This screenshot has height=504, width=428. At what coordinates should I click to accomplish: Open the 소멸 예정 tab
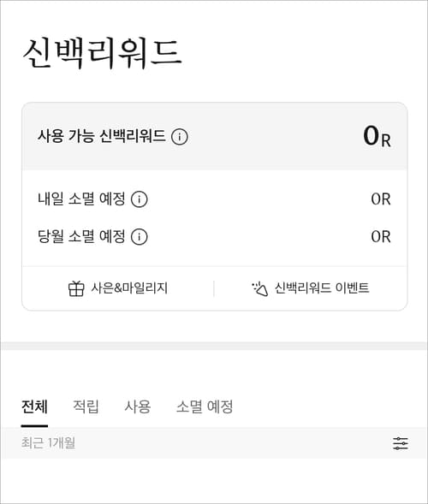pyautogui.click(x=205, y=406)
